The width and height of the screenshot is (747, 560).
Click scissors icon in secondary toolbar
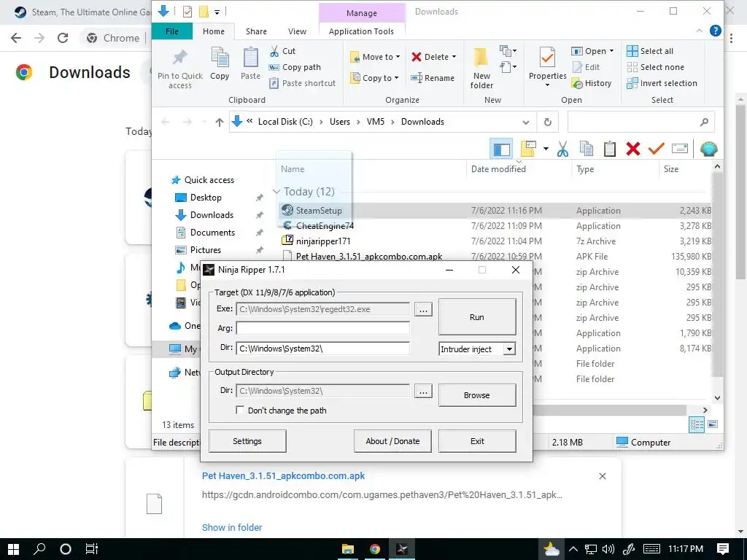(562, 149)
